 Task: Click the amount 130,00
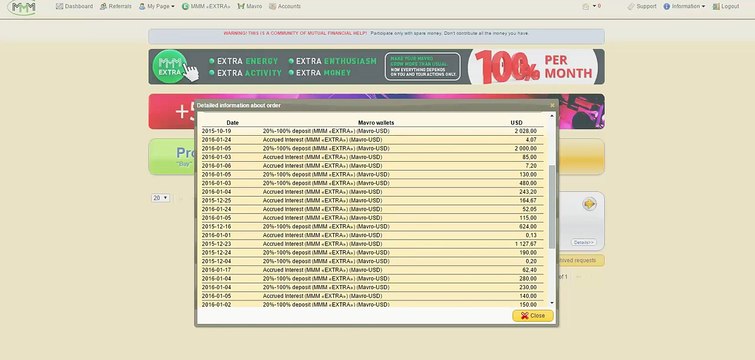tap(528, 174)
